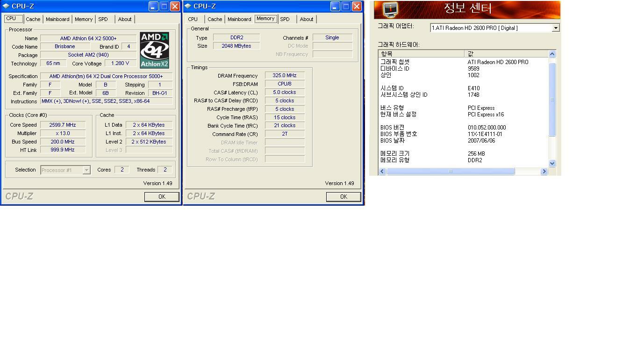Open About tab in the Memory CPU-Z window
Viewport: 644px width, 337px height.
(x=307, y=19)
